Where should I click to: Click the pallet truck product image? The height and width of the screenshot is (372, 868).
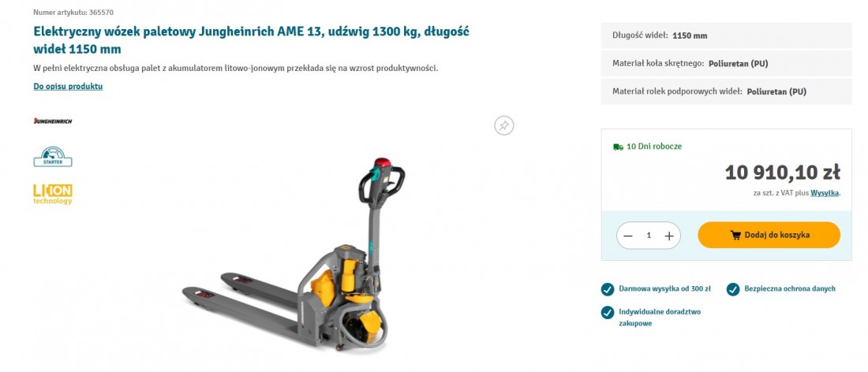click(294, 254)
